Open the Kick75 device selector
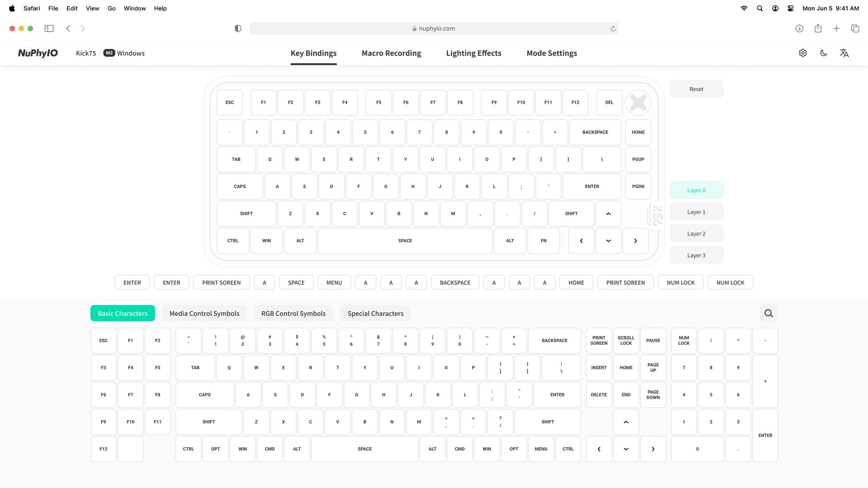This screenshot has width=868, height=488. [x=86, y=53]
